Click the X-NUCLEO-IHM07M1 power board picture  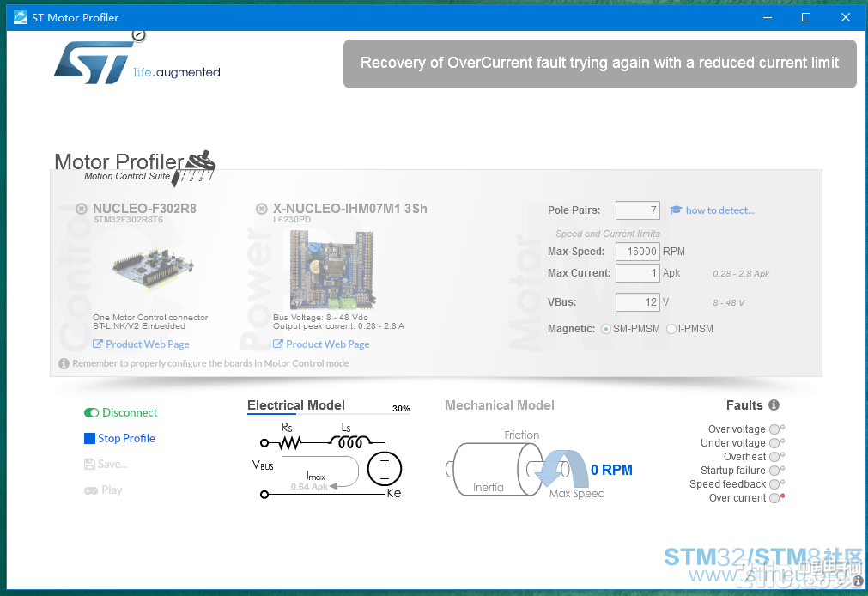pyautogui.click(x=332, y=270)
